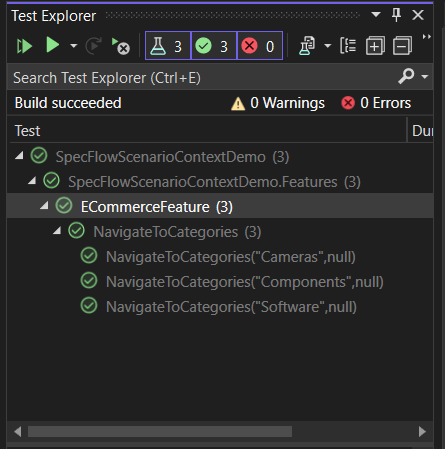Click Repeat Last Run icon
This screenshot has height=449, width=445.
click(94, 46)
